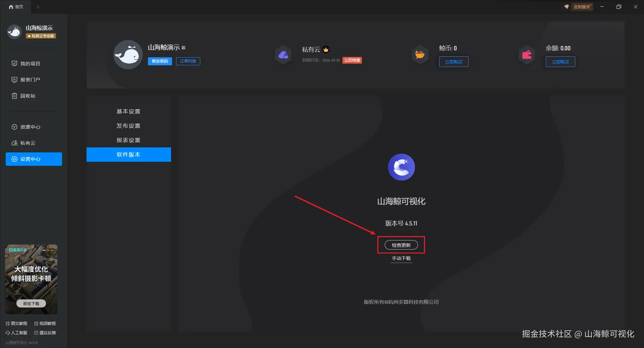Viewport: 644px width, 348px height.
Task: Contact 人工客服 via the headset icon
Action: point(8,333)
